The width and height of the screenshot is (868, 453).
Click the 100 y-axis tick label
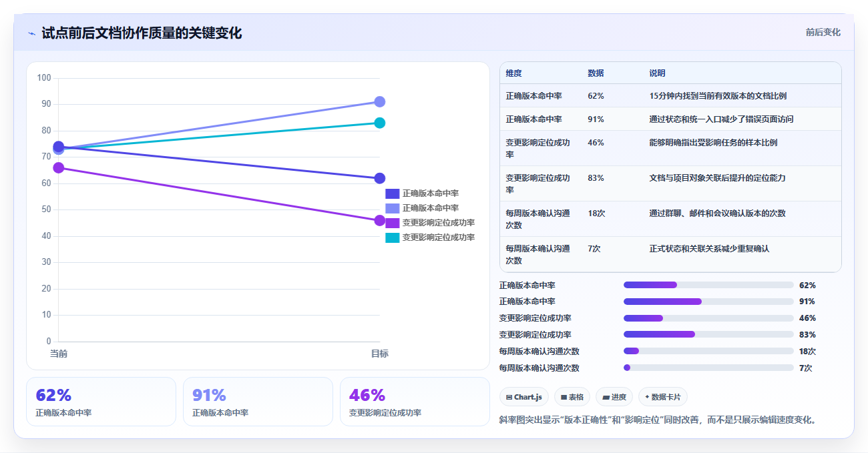click(x=44, y=78)
